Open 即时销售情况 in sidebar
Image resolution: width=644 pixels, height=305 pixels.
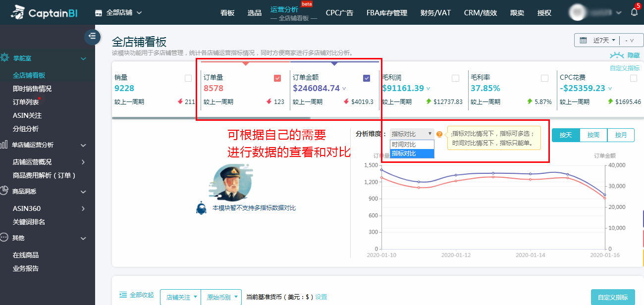[32, 89]
